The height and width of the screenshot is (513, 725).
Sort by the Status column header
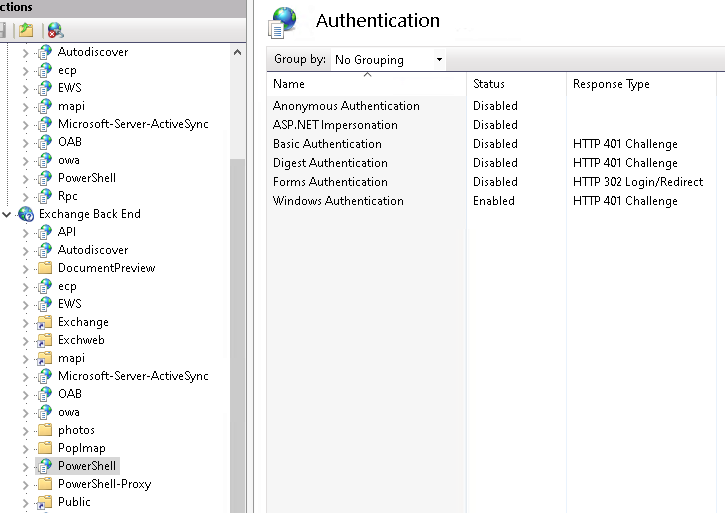pos(516,84)
